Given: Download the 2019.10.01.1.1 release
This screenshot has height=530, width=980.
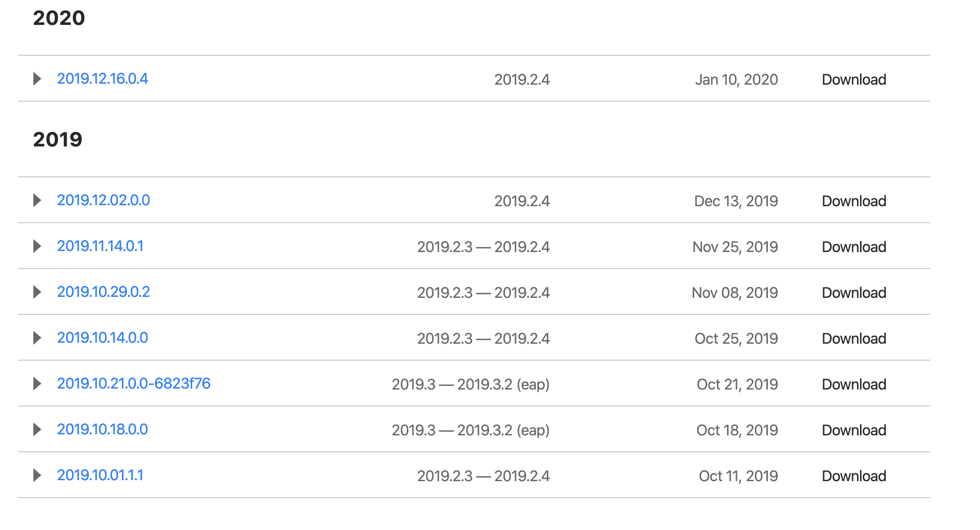Looking at the screenshot, I should click(x=854, y=476).
